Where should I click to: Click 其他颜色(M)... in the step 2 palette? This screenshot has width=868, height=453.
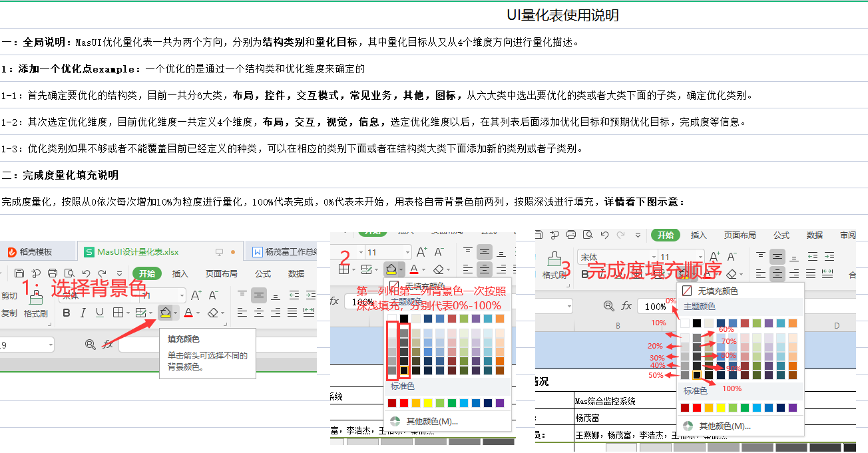tap(431, 421)
